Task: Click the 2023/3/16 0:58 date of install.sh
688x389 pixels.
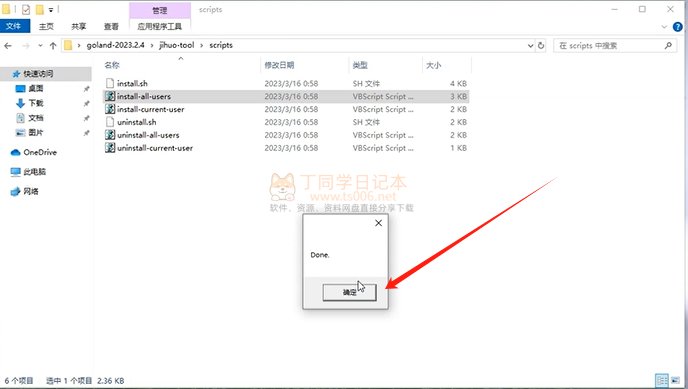Action: click(x=291, y=83)
